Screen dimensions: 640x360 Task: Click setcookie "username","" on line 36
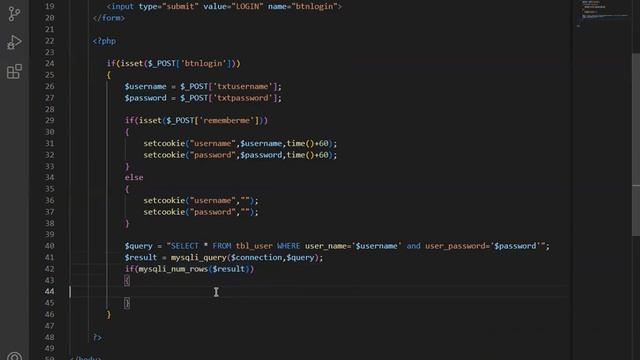click(200, 200)
